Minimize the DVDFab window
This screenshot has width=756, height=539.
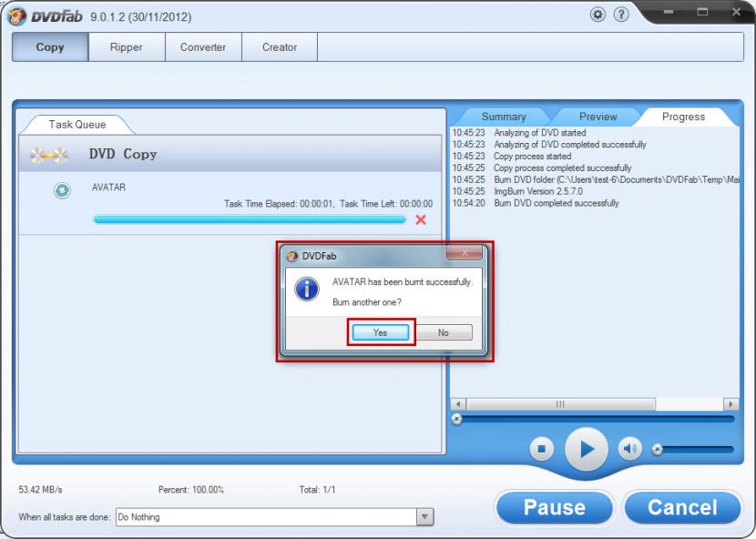point(669,12)
